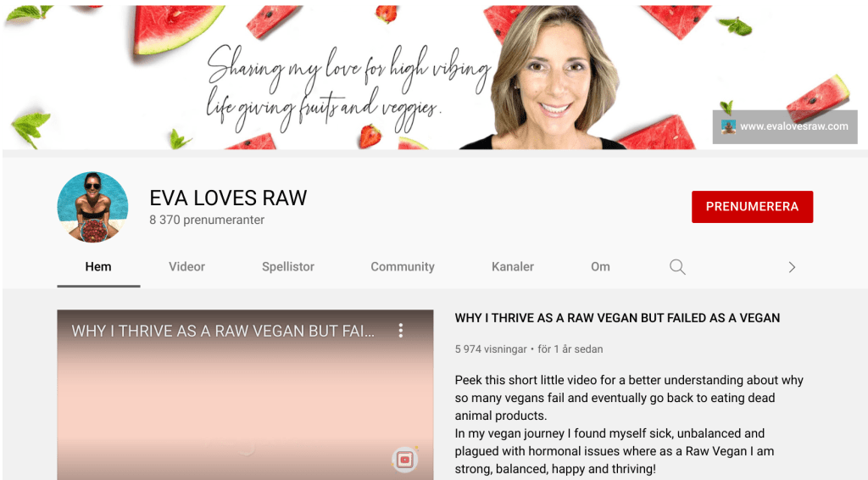
Task: Click the 8 370 prenumeranter subscriber count
Action: coord(207,220)
